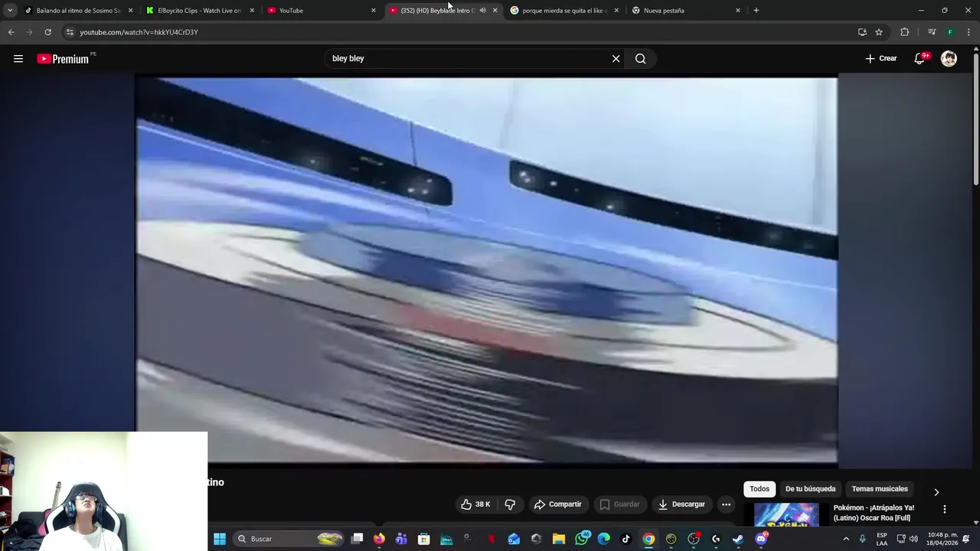This screenshot has width=980, height=551.
Task: Like the video with 38 K likes
Action: [x=475, y=504]
